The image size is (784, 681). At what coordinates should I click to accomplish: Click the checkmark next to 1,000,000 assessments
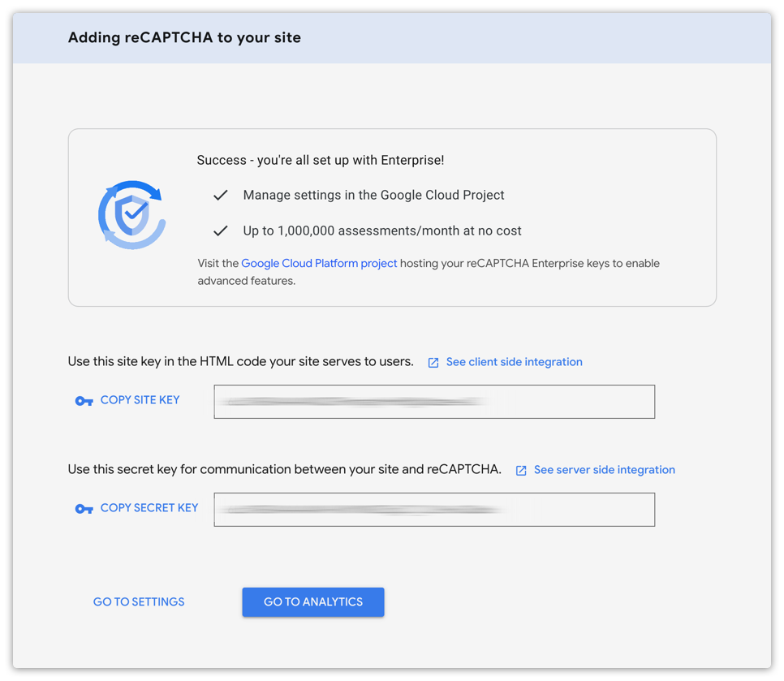pyautogui.click(x=221, y=231)
